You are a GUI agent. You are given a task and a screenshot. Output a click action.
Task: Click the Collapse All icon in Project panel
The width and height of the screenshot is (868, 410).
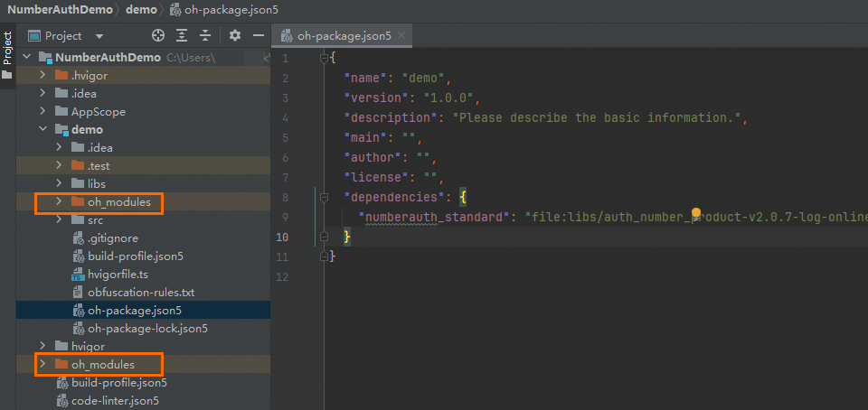tap(205, 36)
